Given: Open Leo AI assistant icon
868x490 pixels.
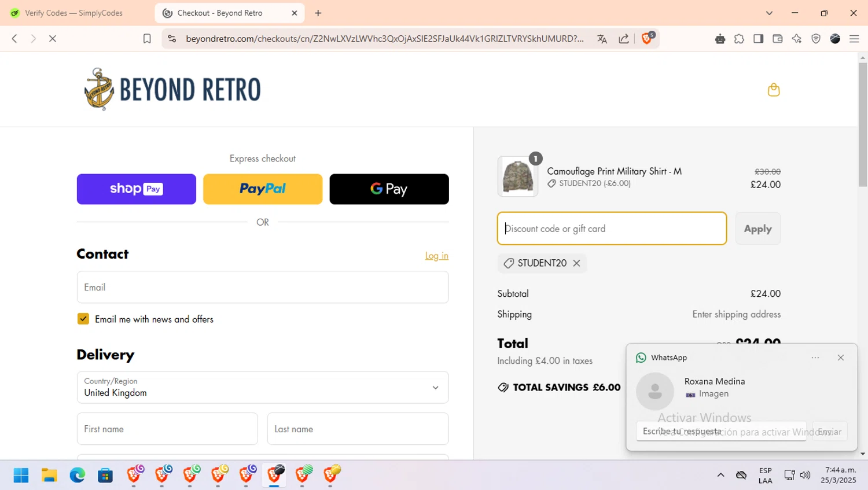Looking at the screenshot, I should pos(797,39).
